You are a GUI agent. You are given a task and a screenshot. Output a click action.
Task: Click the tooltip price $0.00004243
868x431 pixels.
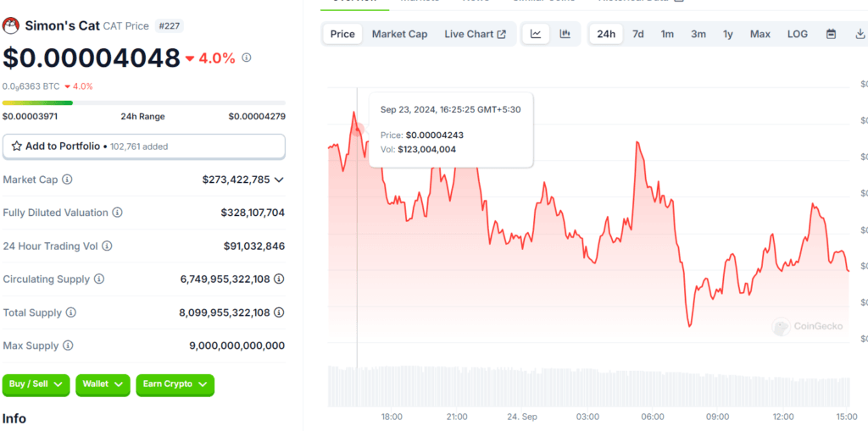pyautogui.click(x=435, y=135)
